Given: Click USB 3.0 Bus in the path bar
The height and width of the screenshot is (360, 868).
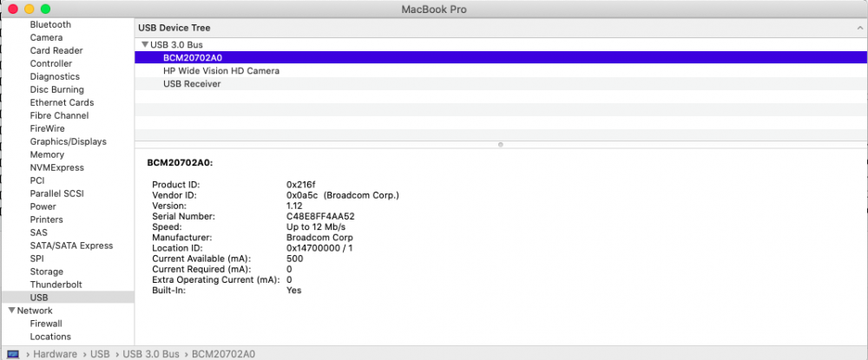Looking at the screenshot, I should click(x=150, y=354).
